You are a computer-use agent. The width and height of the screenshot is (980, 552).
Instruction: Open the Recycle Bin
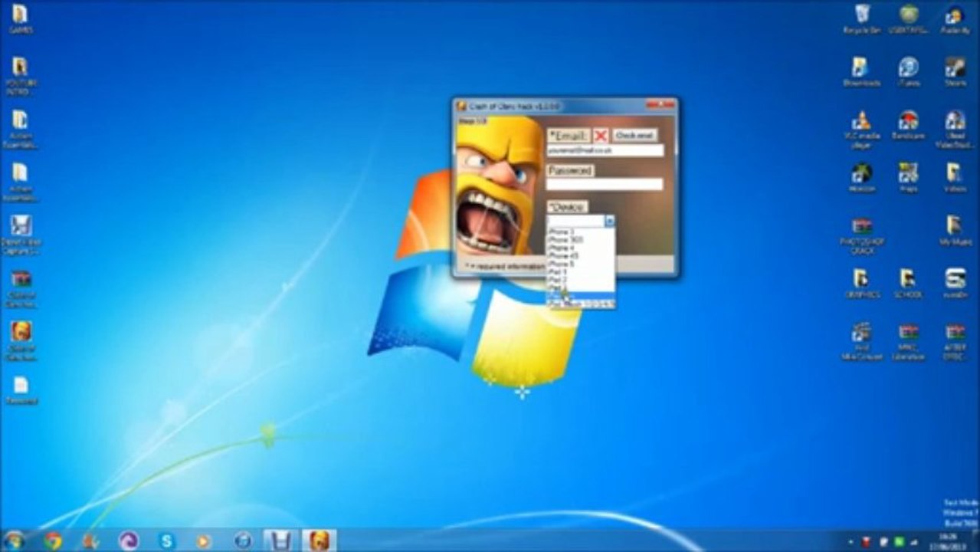[861, 19]
